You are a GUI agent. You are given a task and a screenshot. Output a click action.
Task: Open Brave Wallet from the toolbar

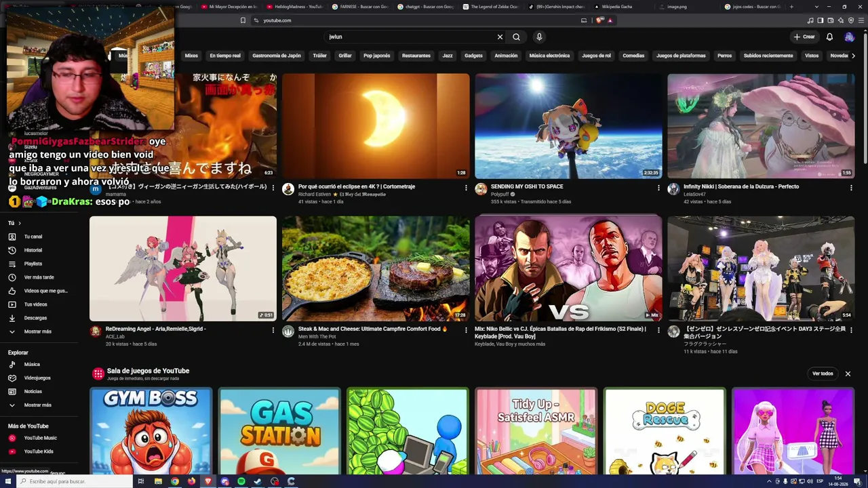click(830, 20)
